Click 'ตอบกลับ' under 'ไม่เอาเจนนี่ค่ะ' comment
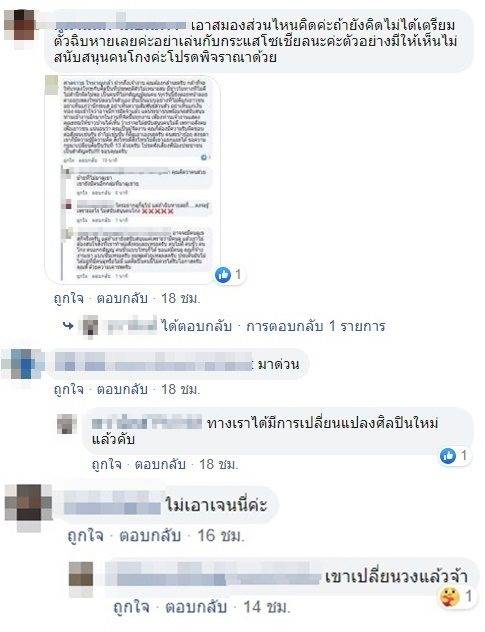The image size is (485, 632). (x=150, y=536)
